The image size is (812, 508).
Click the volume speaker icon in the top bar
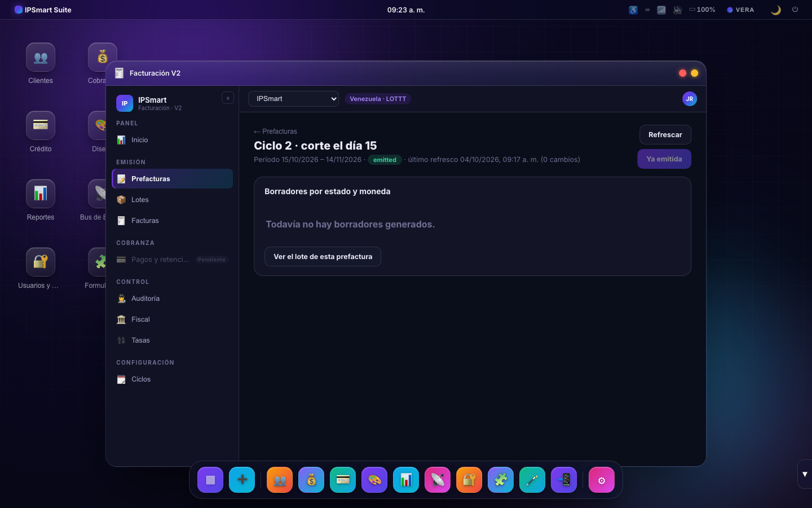click(x=677, y=10)
